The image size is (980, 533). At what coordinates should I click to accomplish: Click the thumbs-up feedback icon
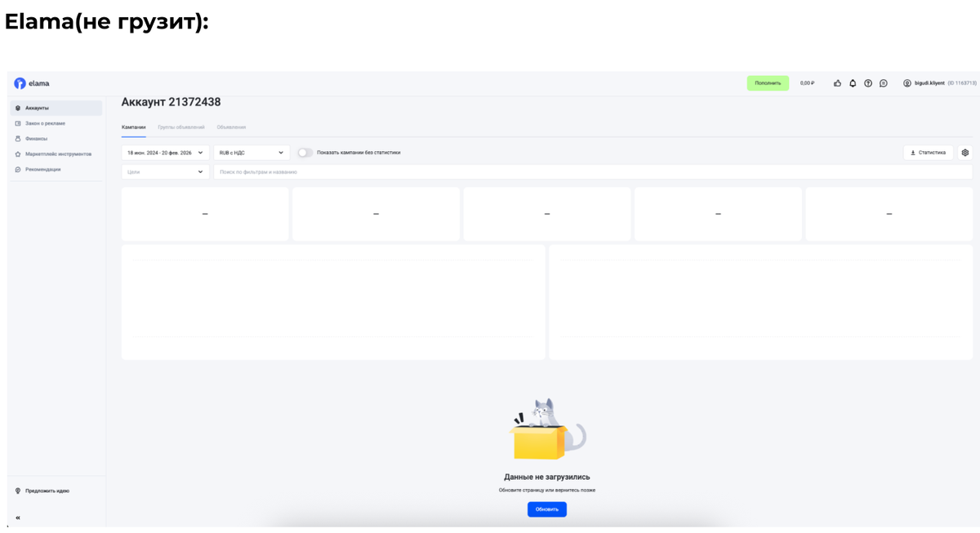(837, 83)
